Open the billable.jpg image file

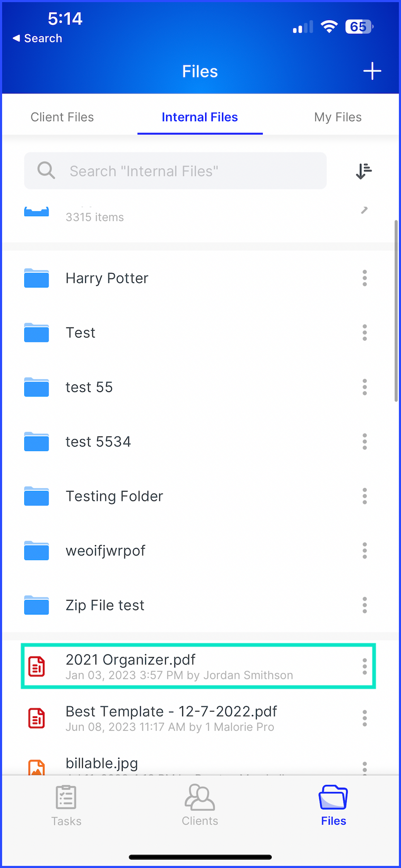click(102, 764)
